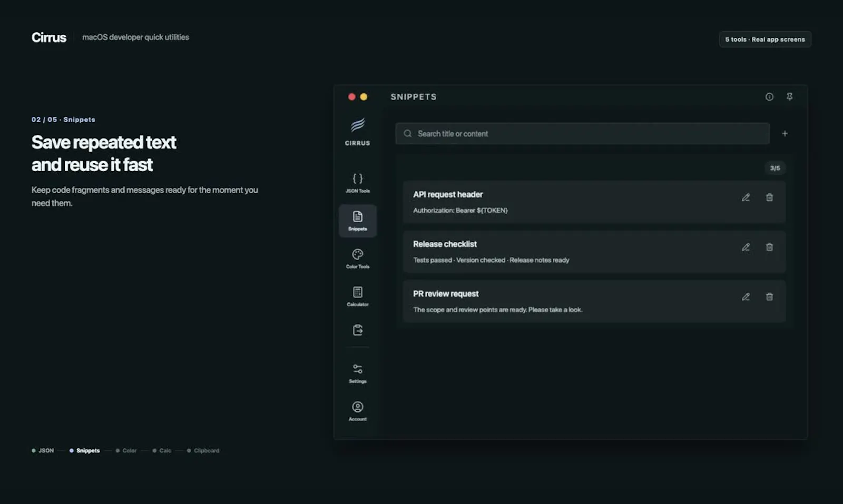This screenshot has width=843, height=504.
Task: Select the Snippets sidebar item
Action: (x=357, y=221)
